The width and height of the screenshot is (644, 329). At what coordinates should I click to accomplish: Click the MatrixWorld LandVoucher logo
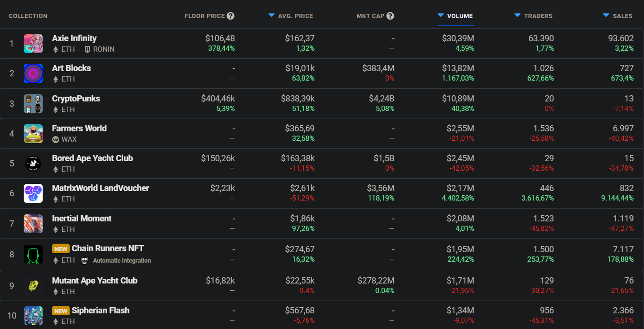(33, 193)
